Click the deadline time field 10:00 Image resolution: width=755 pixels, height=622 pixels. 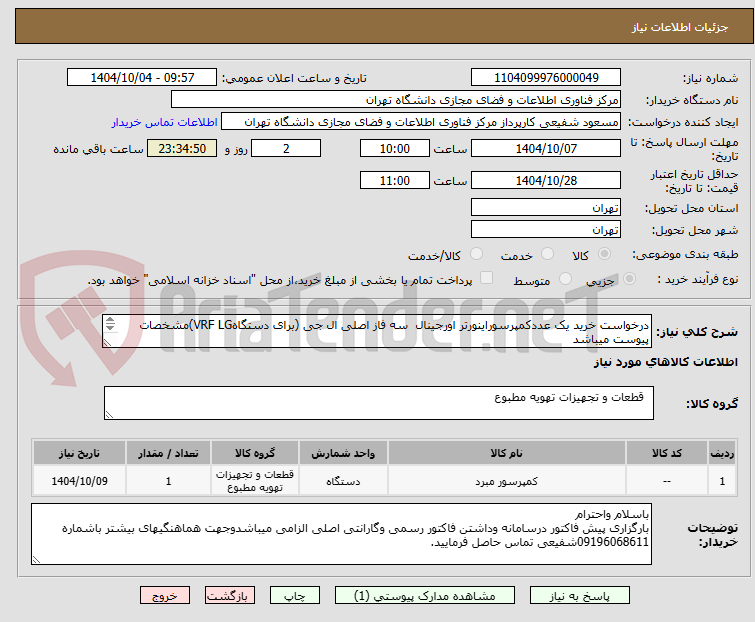point(394,148)
